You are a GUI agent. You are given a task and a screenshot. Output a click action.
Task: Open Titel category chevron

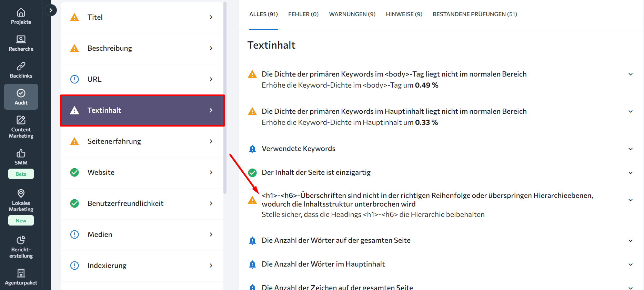pyautogui.click(x=211, y=17)
